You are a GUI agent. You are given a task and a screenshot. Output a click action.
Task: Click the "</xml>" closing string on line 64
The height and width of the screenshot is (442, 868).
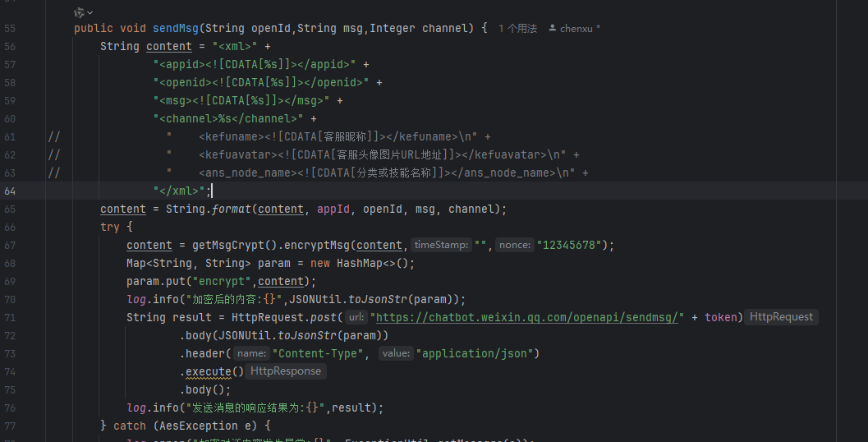[179, 191]
